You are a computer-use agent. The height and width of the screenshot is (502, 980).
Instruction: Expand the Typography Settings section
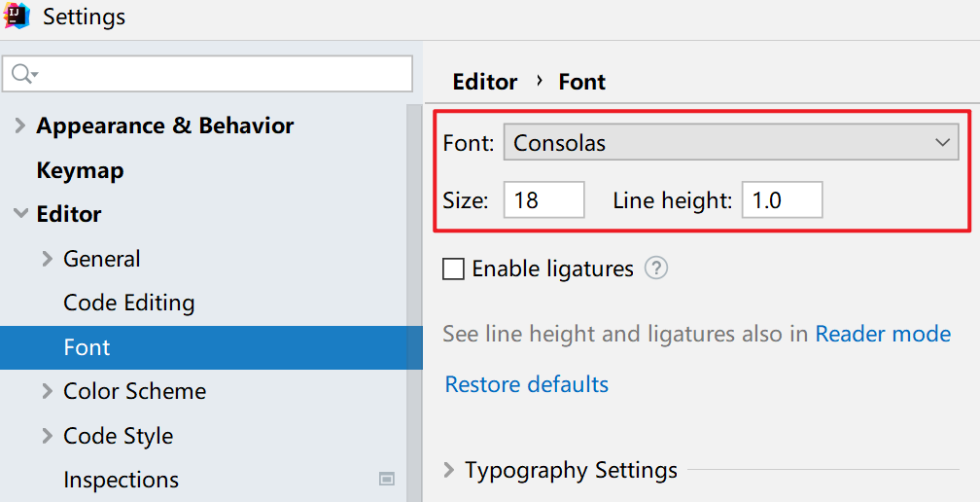[449, 471]
